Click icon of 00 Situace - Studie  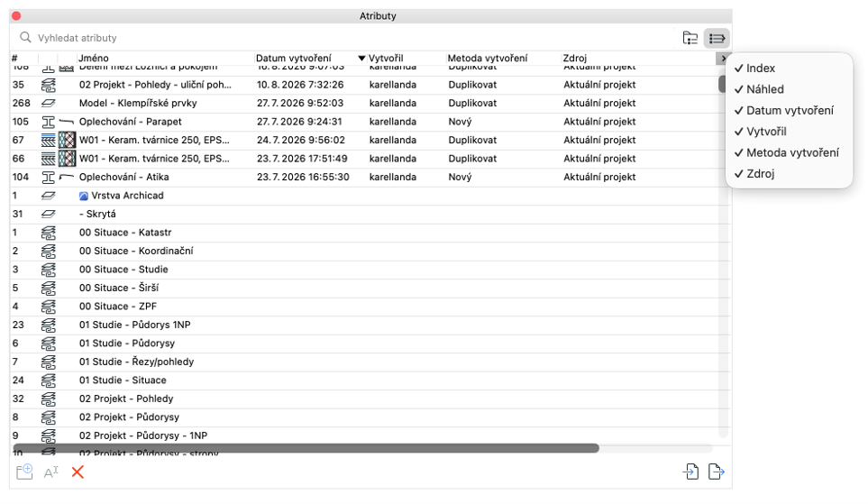pos(49,270)
